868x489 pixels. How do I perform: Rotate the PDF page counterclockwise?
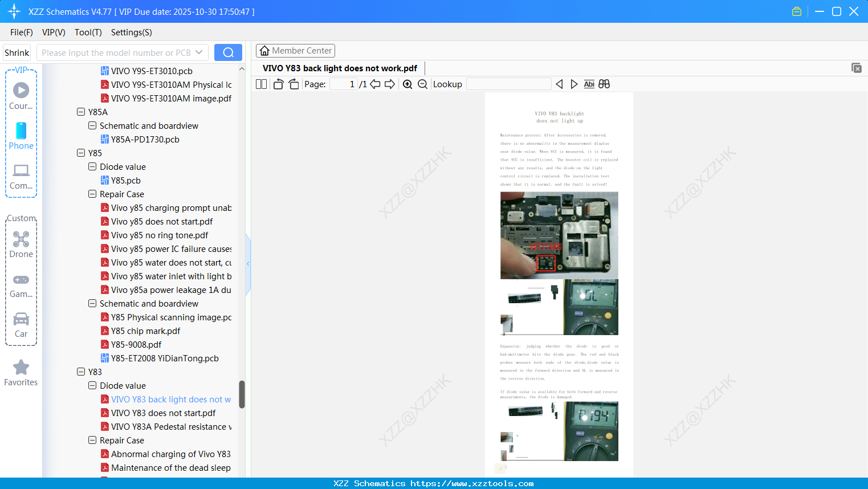278,84
